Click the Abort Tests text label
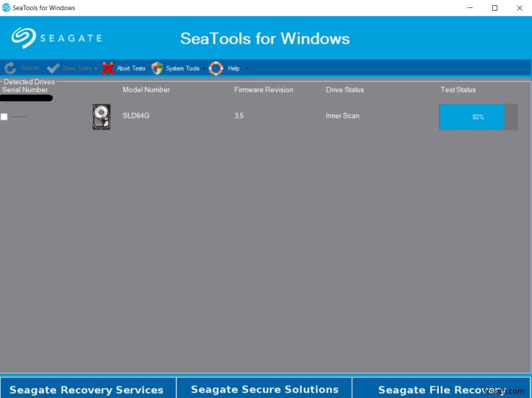The image size is (532, 398). 131,68
